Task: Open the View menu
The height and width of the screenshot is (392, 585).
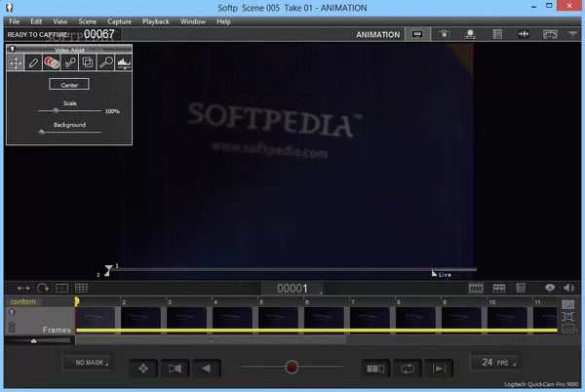Action: coord(60,21)
